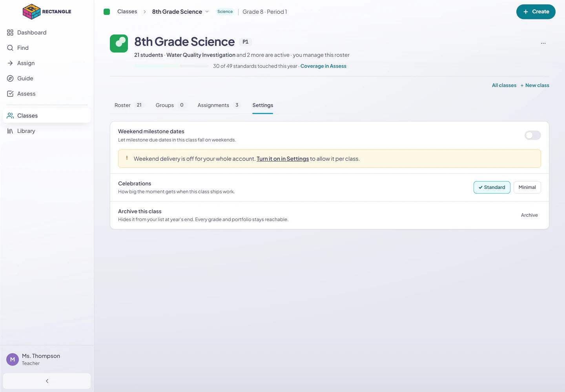Open the Guide compass item

point(47,78)
